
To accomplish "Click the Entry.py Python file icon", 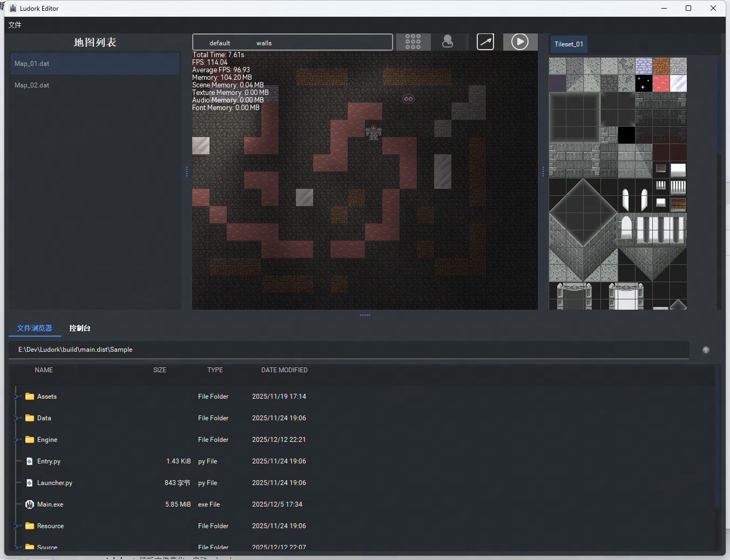I will 30,461.
